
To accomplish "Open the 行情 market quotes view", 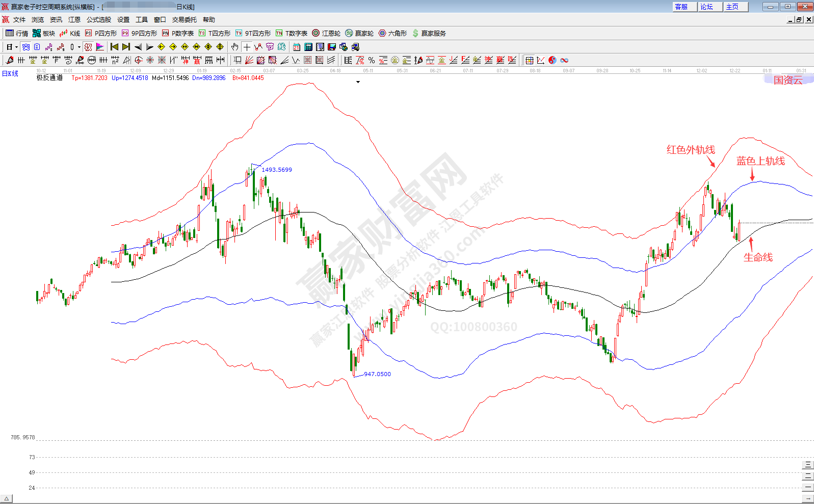I will pyautogui.click(x=16, y=33).
